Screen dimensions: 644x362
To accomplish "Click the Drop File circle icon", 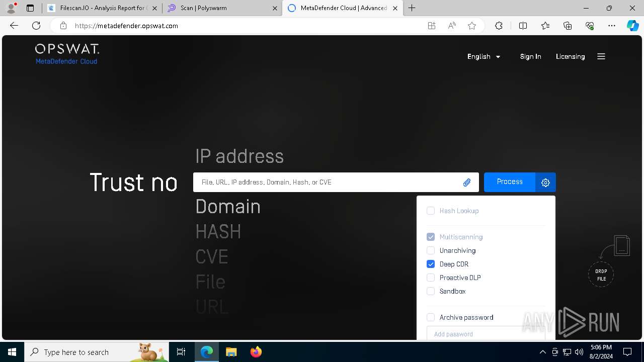I will tap(601, 275).
